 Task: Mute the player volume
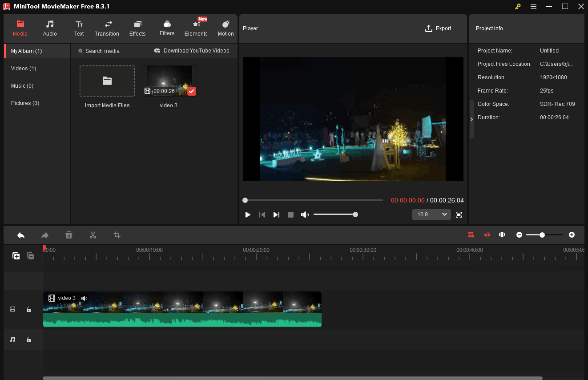click(x=305, y=214)
